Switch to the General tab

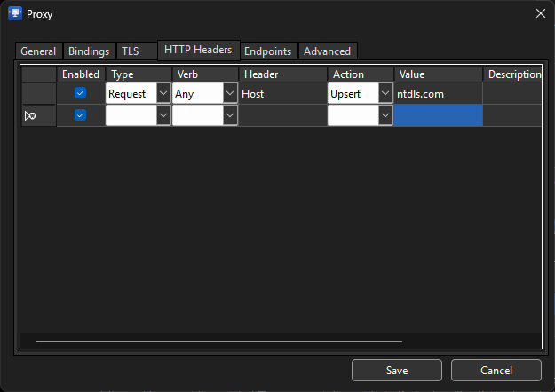click(38, 51)
